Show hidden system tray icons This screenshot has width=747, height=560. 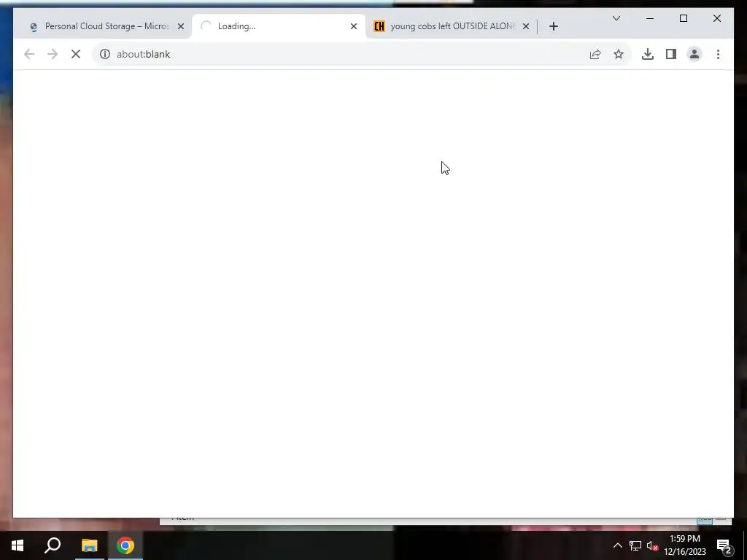click(x=617, y=545)
